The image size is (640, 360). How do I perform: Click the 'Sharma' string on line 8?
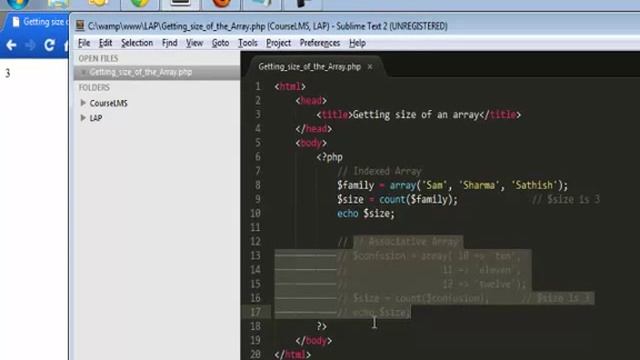(x=479, y=185)
